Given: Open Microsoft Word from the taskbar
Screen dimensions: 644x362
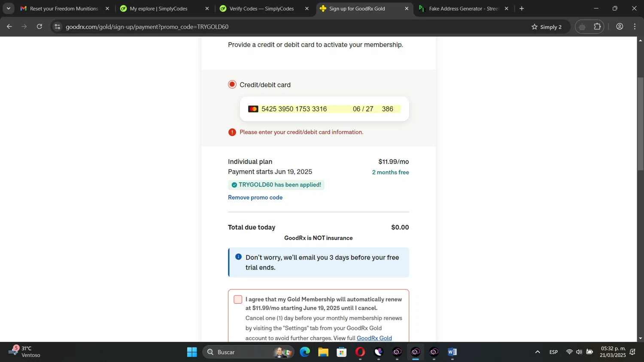Looking at the screenshot, I should [x=452, y=352].
